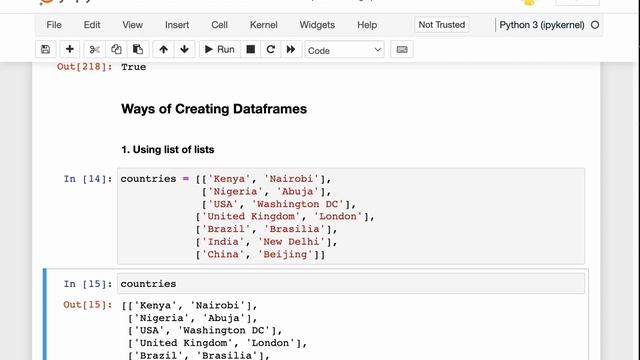Click 'Nairobi' in the Out[15] output
Viewport: 640px width, 360px height.
pyautogui.click(x=218, y=305)
